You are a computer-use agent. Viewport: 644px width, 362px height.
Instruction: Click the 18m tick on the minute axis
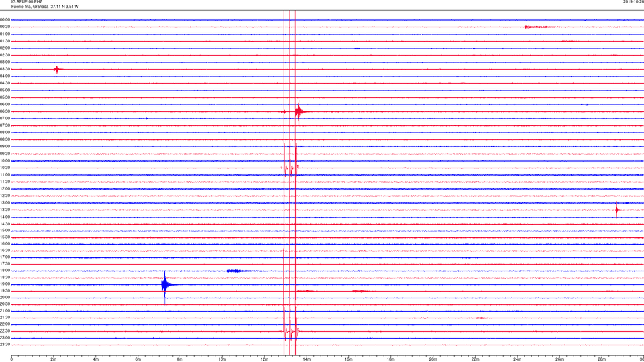click(x=390, y=359)
